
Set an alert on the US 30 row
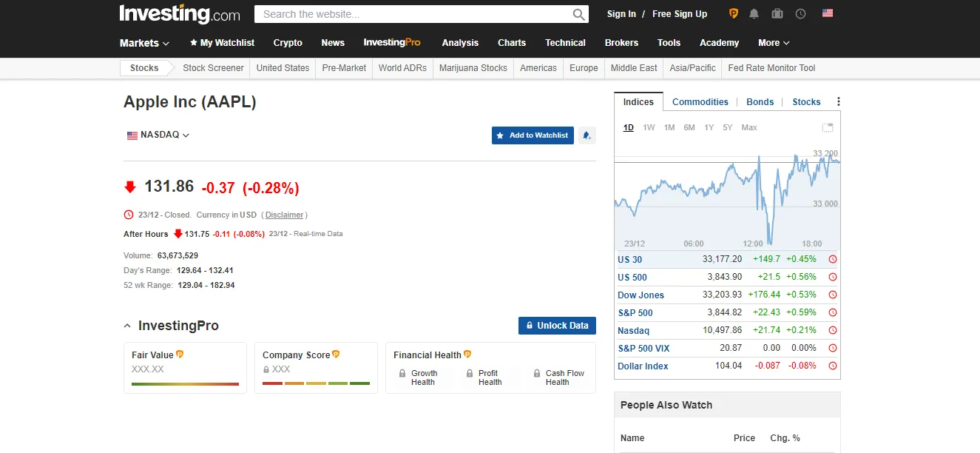click(833, 259)
